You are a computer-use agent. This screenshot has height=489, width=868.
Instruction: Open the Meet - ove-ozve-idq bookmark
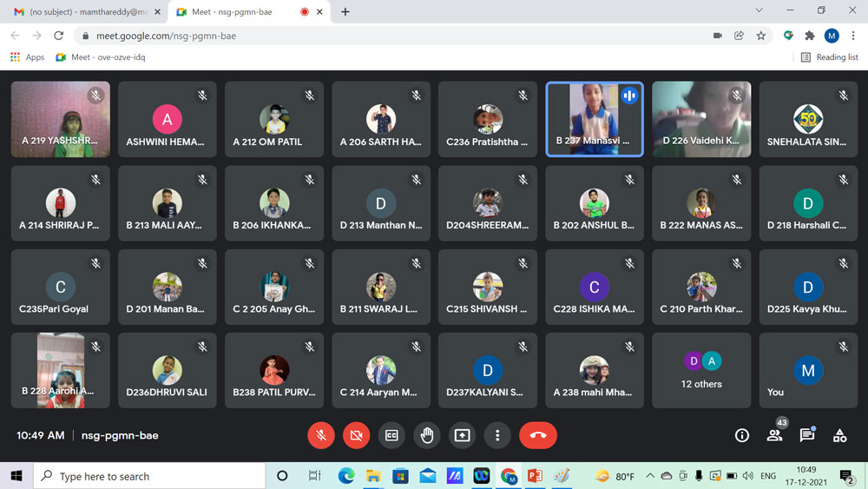tap(101, 57)
